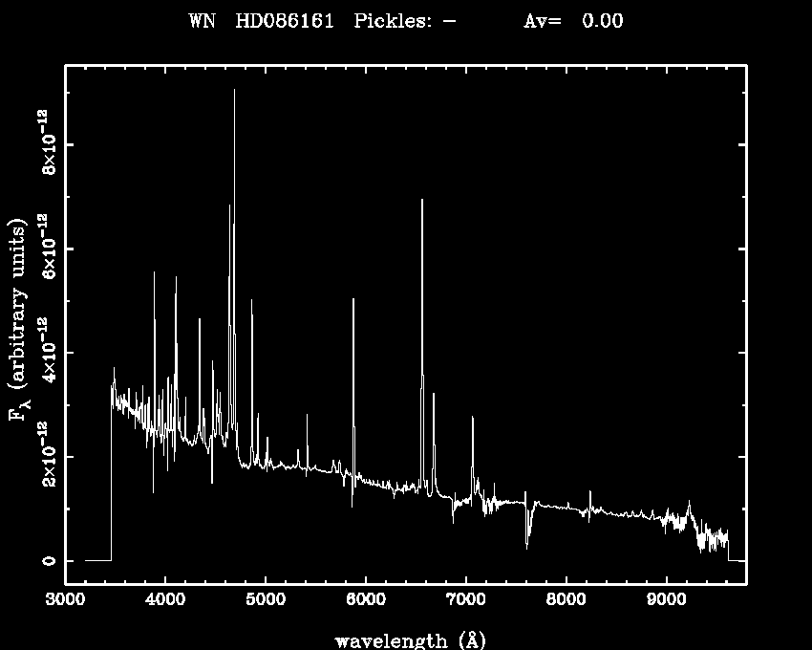Click the WN spectral type label

[x=203, y=21]
